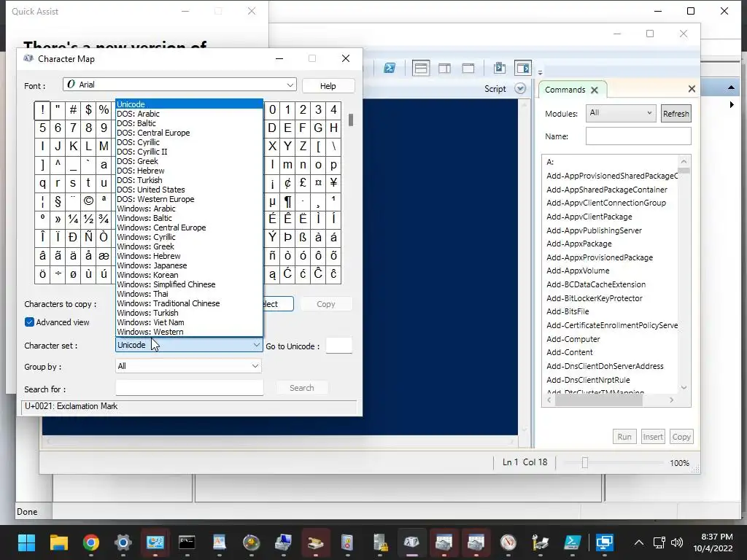Open the Modules dropdown
Image resolution: width=747 pixels, height=560 pixels.
[x=621, y=113]
